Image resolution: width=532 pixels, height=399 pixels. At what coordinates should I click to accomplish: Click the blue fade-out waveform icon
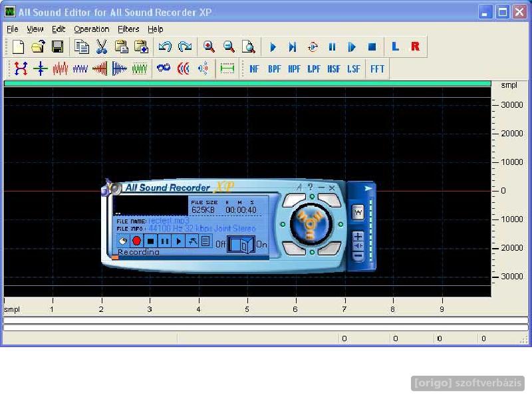120,68
